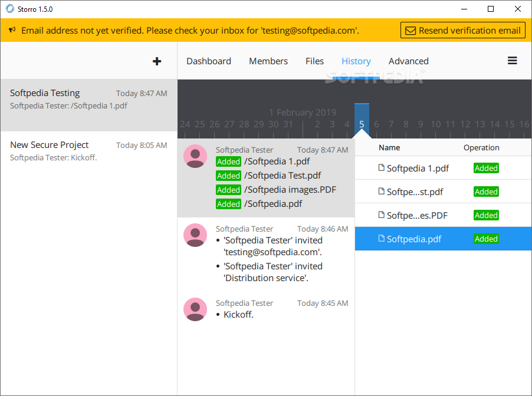532x396 pixels.
Task: Click the file icon beside Softpe...st.pdf
Action: point(382,191)
